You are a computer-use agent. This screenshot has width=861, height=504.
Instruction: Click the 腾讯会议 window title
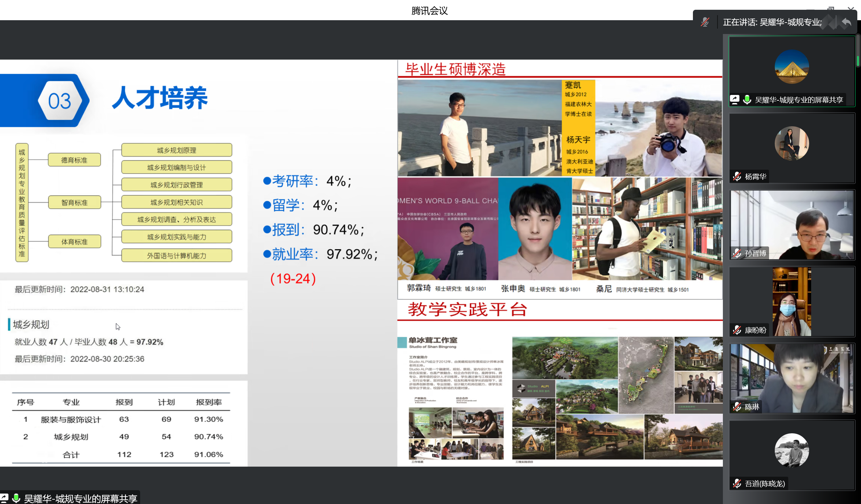429,10
